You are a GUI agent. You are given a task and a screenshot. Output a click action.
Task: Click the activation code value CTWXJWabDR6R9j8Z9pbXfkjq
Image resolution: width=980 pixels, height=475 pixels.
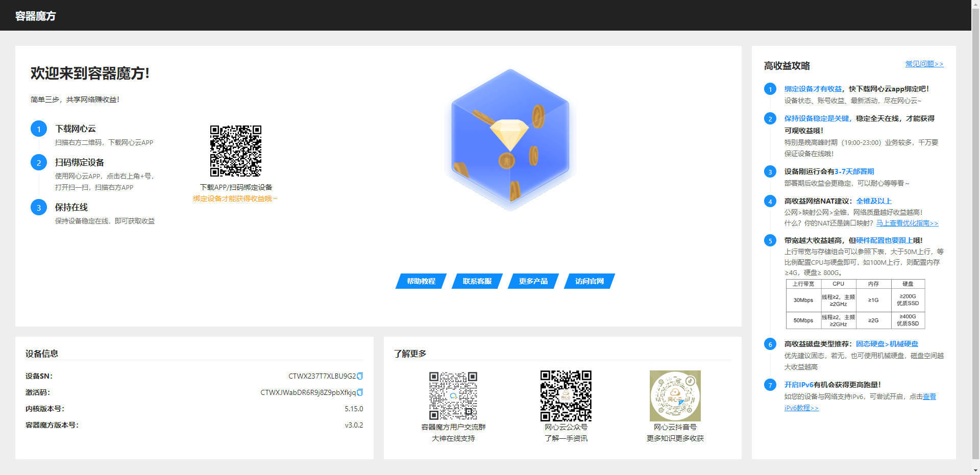[x=308, y=392]
